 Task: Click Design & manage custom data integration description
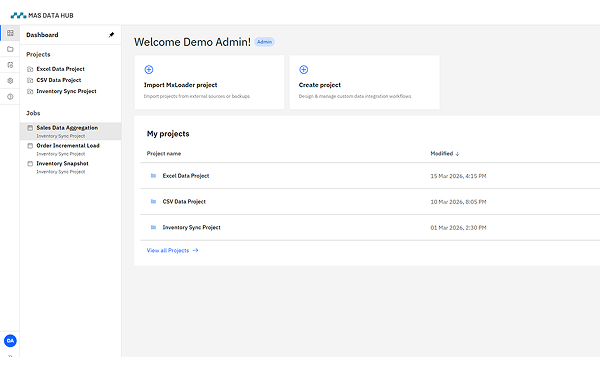coord(355,96)
